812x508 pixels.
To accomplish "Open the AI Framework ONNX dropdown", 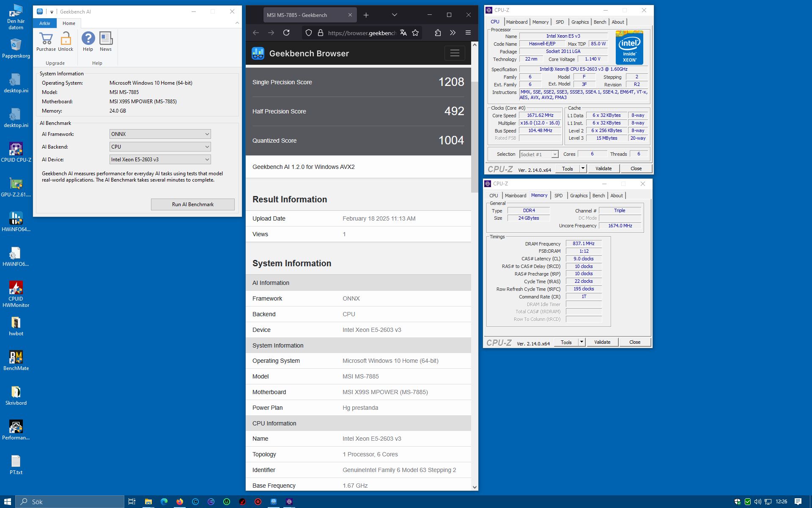I will pos(160,134).
